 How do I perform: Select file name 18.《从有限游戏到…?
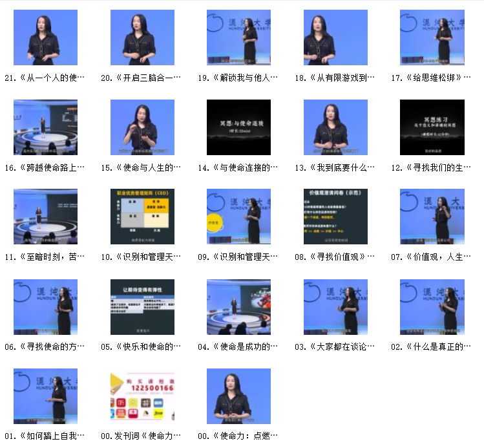pos(335,78)
